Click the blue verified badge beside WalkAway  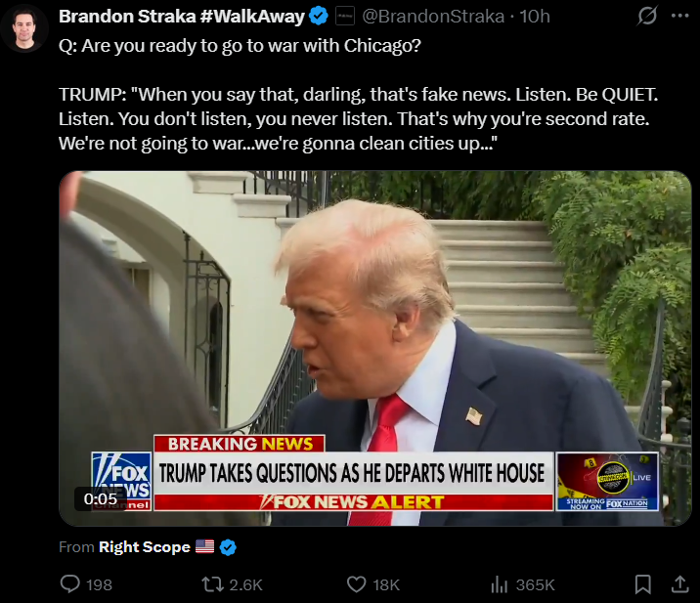click(x=319, y=16)
